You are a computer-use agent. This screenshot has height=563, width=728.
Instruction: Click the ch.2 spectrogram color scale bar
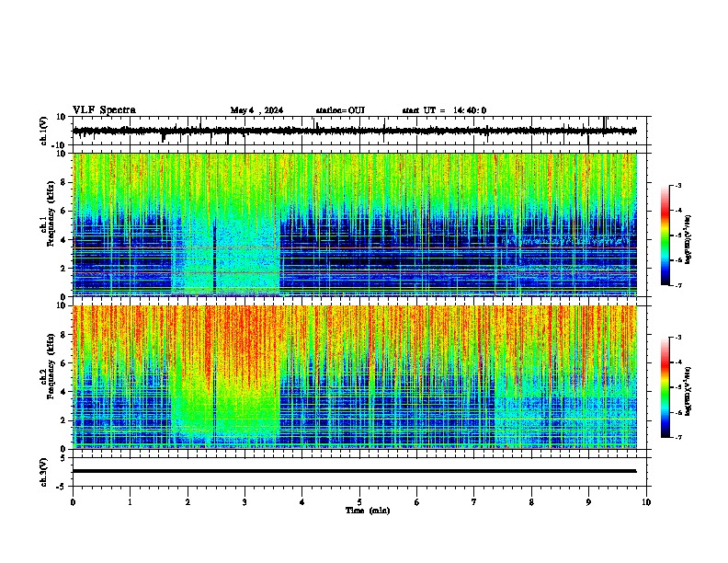pos(665,387)
